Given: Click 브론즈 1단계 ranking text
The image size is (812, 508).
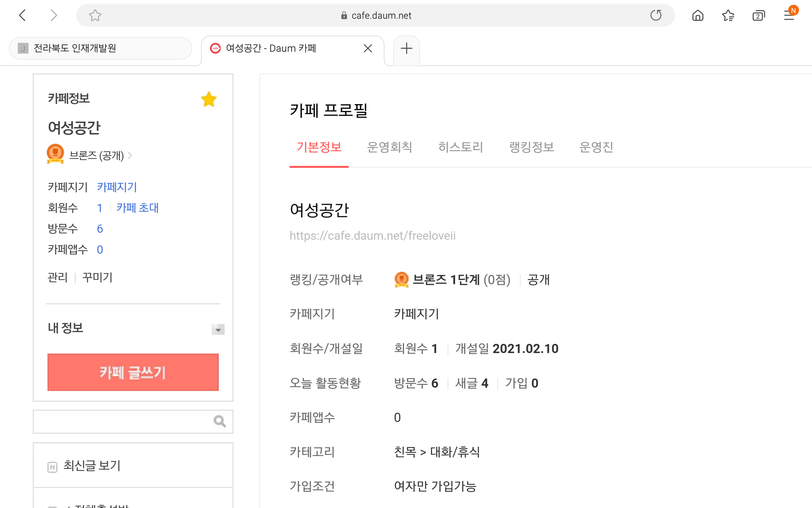Looking at the screenshot, I should coord(446,279).
